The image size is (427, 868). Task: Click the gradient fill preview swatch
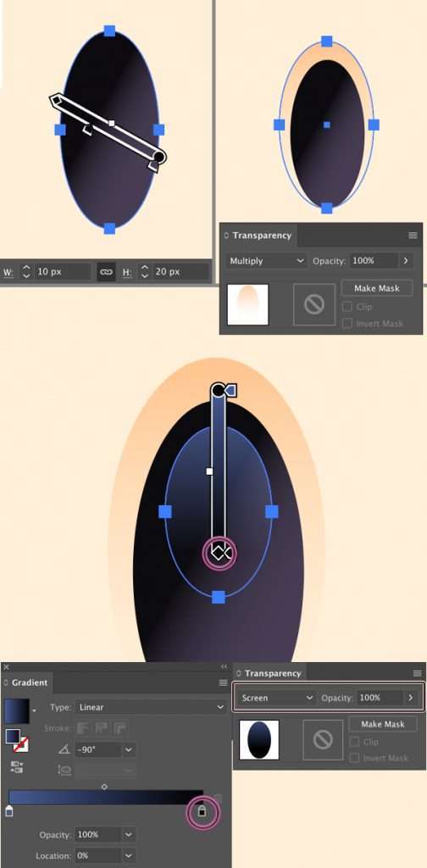tap(17, 711)
